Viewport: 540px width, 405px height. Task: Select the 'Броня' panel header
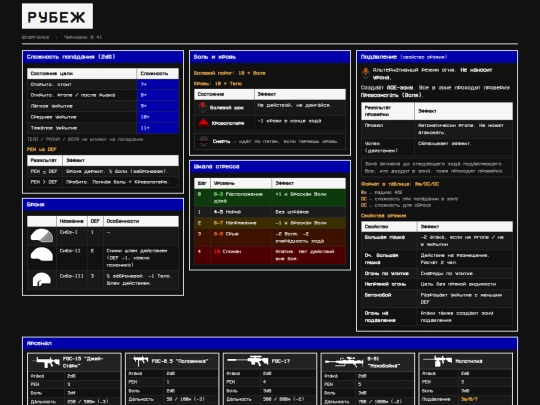click(103, 205)
